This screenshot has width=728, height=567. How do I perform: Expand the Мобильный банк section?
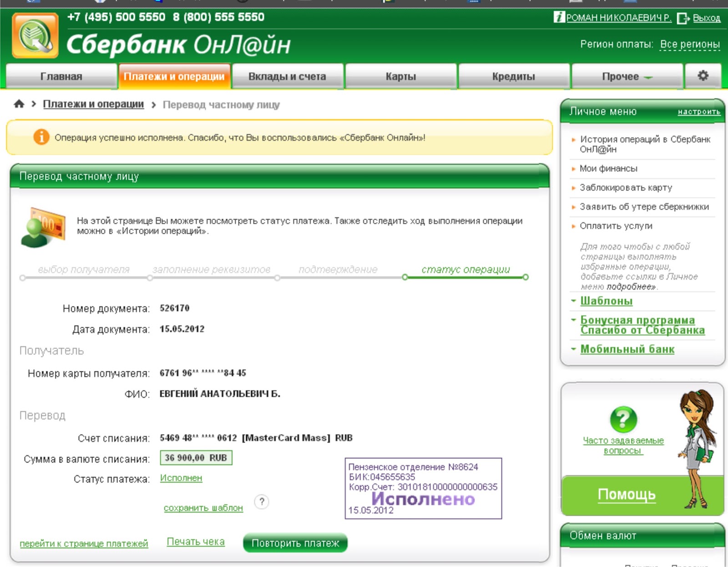point(627,349)
